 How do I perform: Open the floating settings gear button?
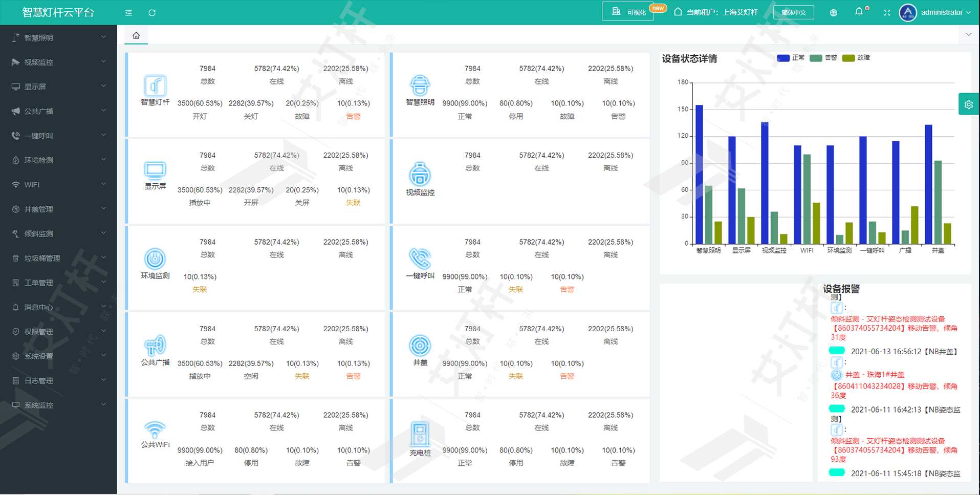tap(969, 104)
